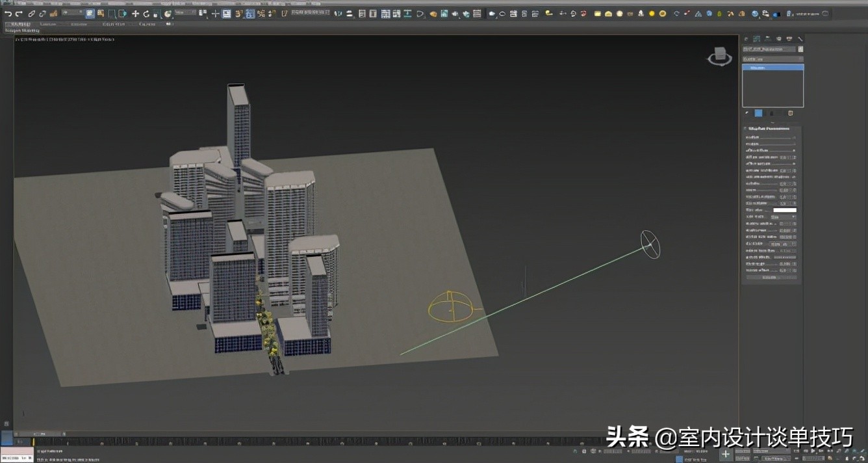Viewport: 868px width, 463px height.
Task: Select the Select and Move tool
Action: (x=134, y=12)
